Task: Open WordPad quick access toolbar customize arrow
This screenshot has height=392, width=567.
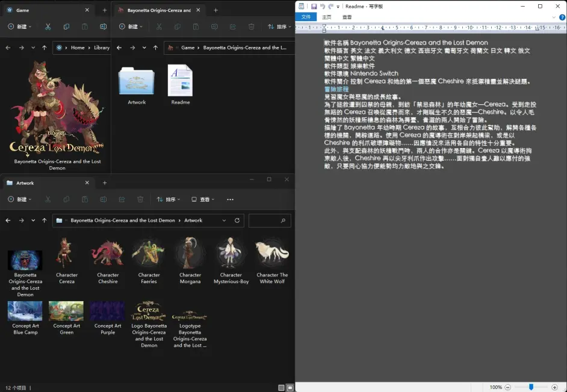Action: [338, 7]
